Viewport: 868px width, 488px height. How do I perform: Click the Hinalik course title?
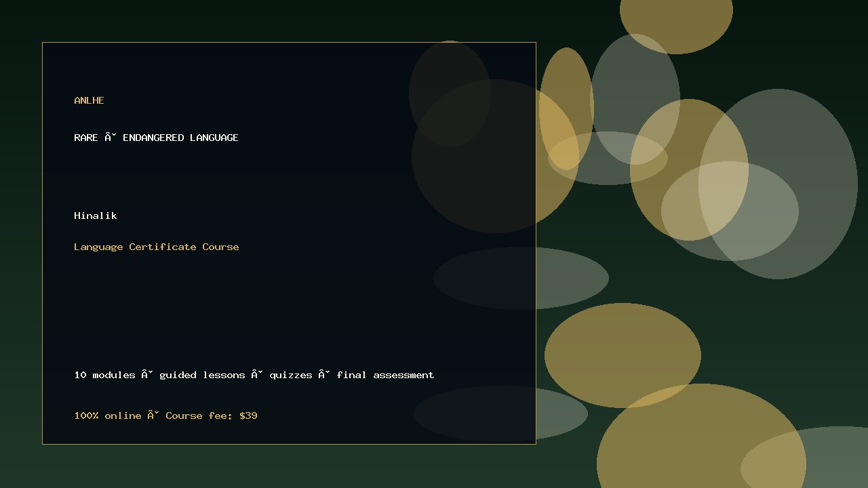(x=96, y=216)
